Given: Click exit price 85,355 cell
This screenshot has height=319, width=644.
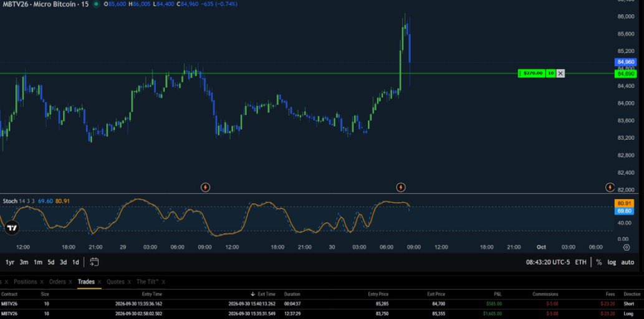Looking at the screenshot, I should coord(438,313).
